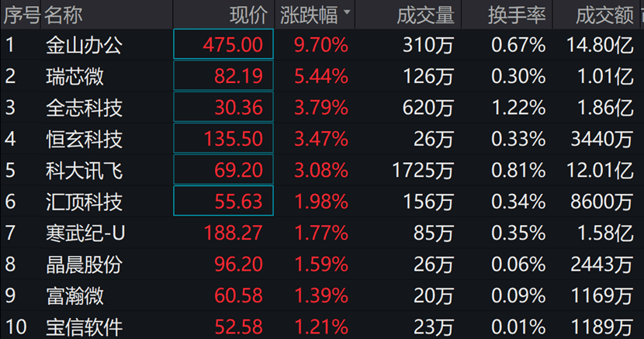This screenshot has width=644, height=339.
Task: Click the 富瀚微 stock name
Action: tap(74, 296)
